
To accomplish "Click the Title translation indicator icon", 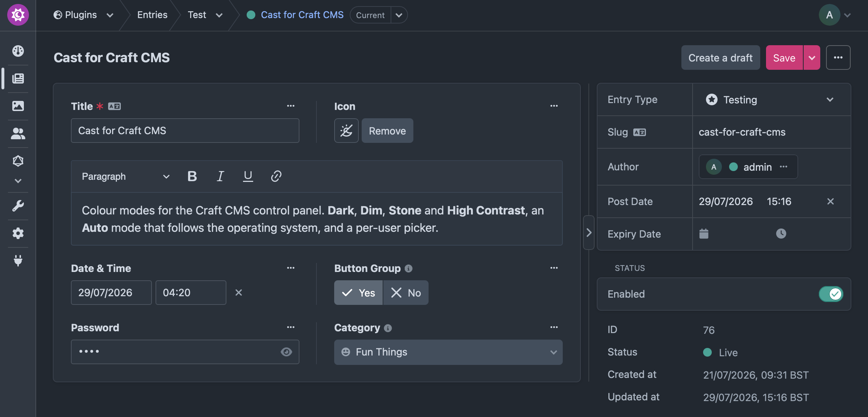I will point(114,106).
